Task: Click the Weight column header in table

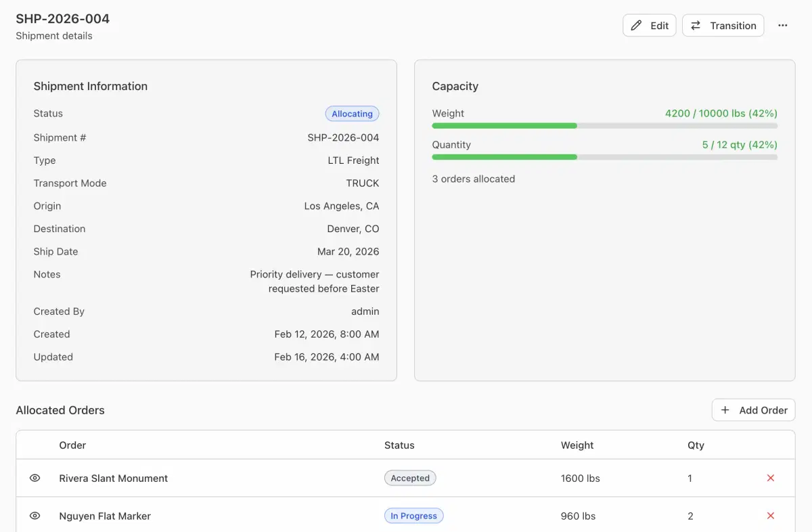Action: 577,445
